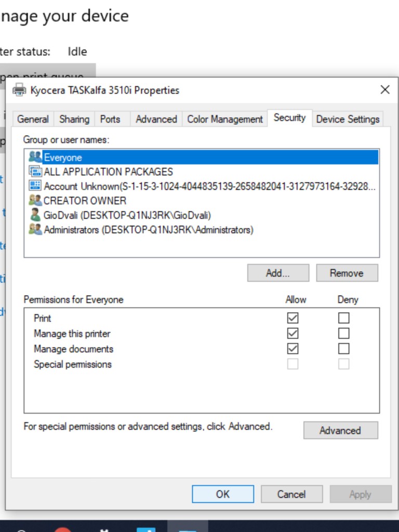The image size is (399, 532).
Task: Click the Account Unknown entry icon
Action: click(35, 186)
